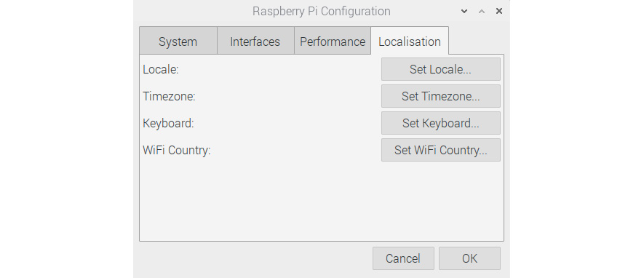Click the Set Timezone button
The image size is (644, 278).
(441, 96)
